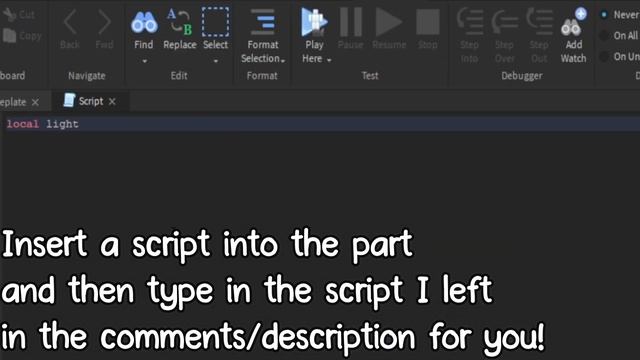Click the Resume test button
This screenshot has width=640, height=360.
(389, 22)
